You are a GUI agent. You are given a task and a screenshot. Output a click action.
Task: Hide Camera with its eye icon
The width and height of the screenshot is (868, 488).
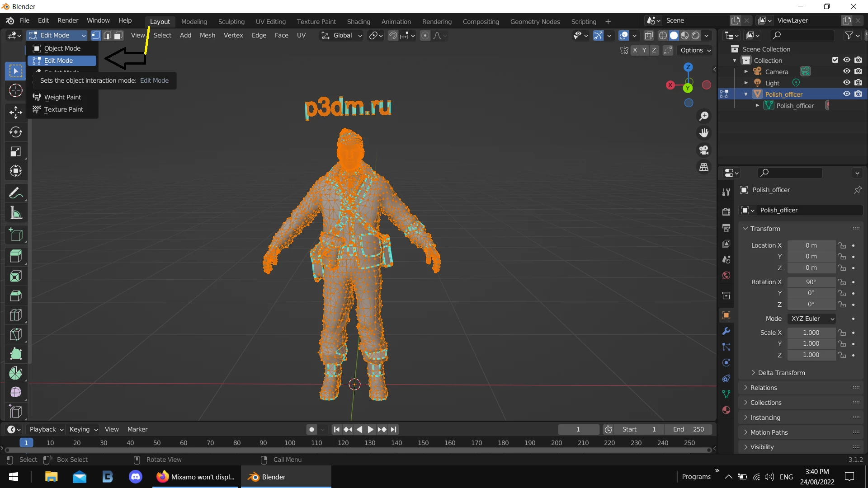pos(847,71)
